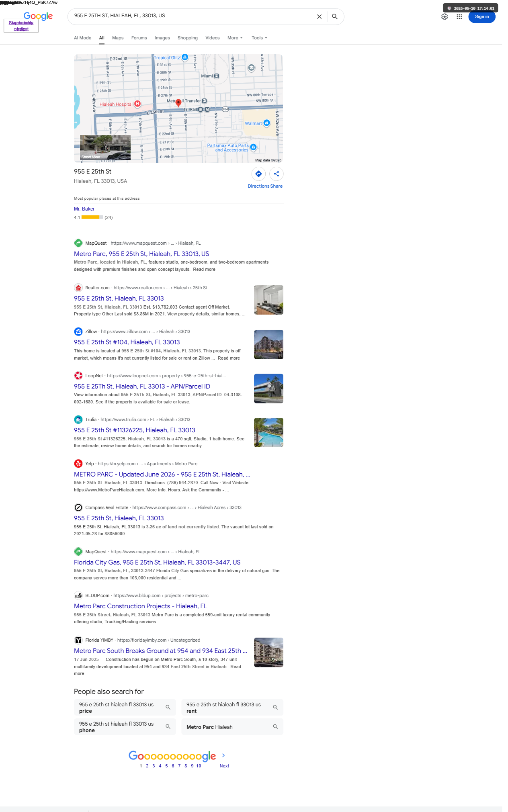Search '955 e 25th st hialeah price' suggestion
This screenshot has height=812, width=508.
(125, 708)
